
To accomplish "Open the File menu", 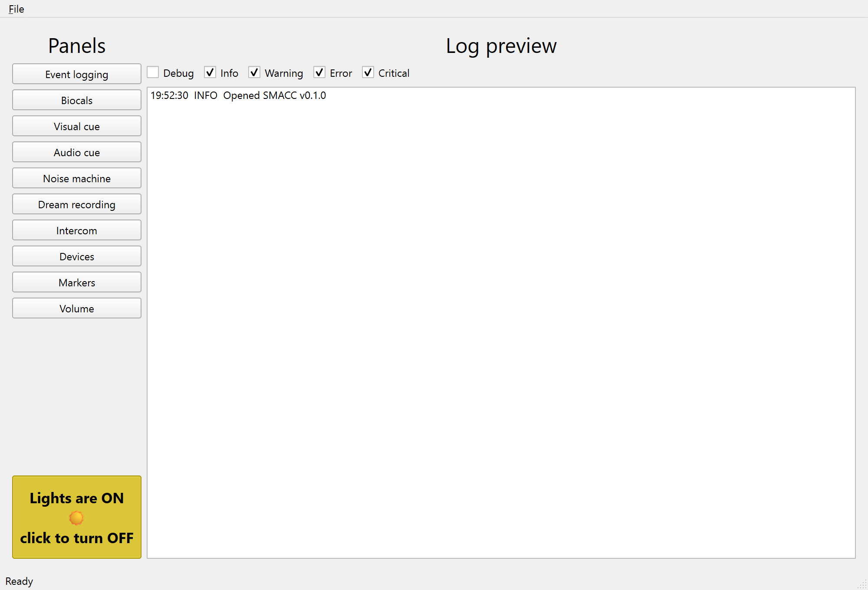I will click(x=16, y=9).
